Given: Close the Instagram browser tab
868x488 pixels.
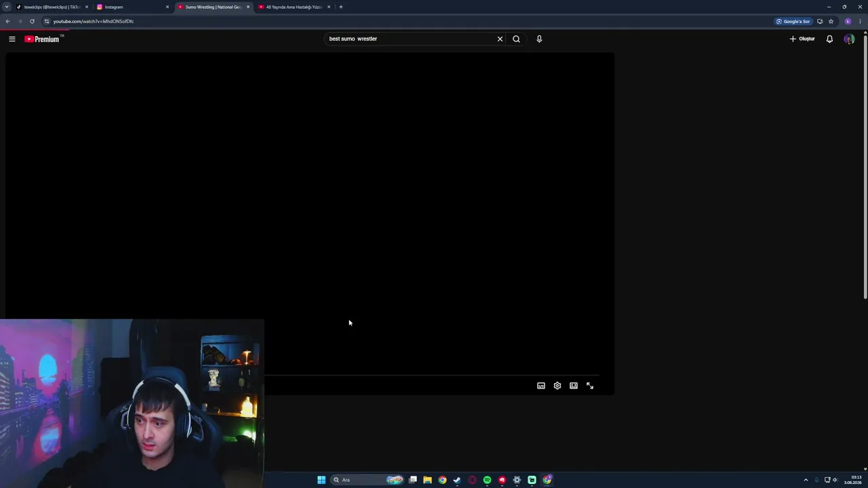Looking at the screenshot, I should coord(167,7).
